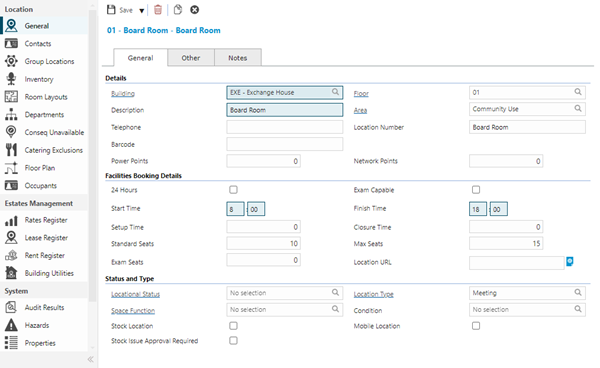
Task: Switch to the Notes tab
Action: point(238,58)
